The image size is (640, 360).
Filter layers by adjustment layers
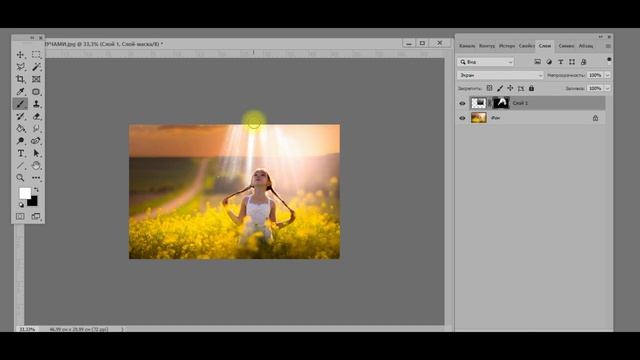[549, 62]
